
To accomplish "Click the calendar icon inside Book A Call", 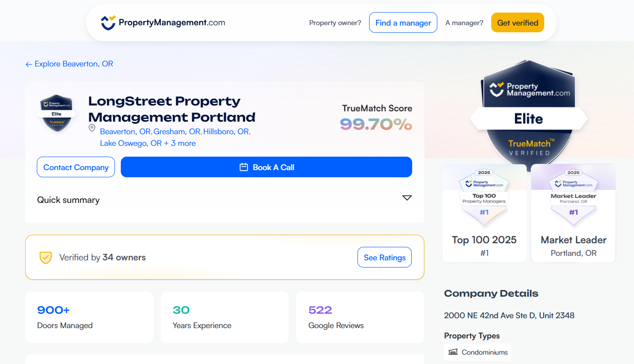I will (x=242, y=167).
